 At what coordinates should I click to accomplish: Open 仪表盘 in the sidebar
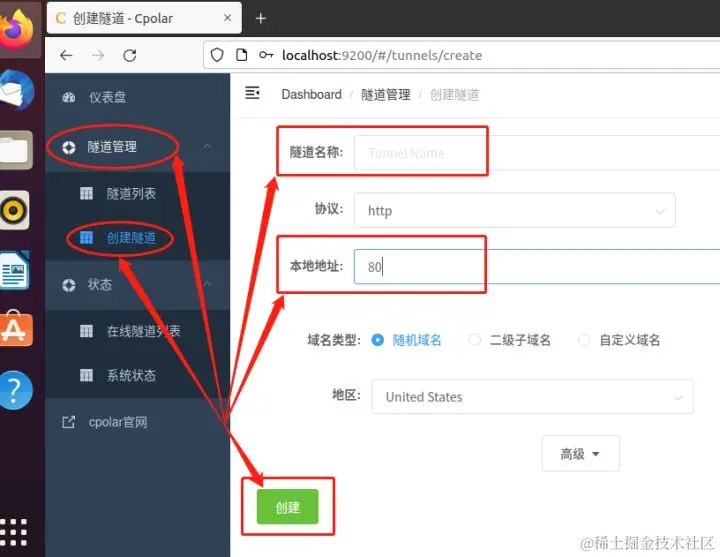[138, 97]
